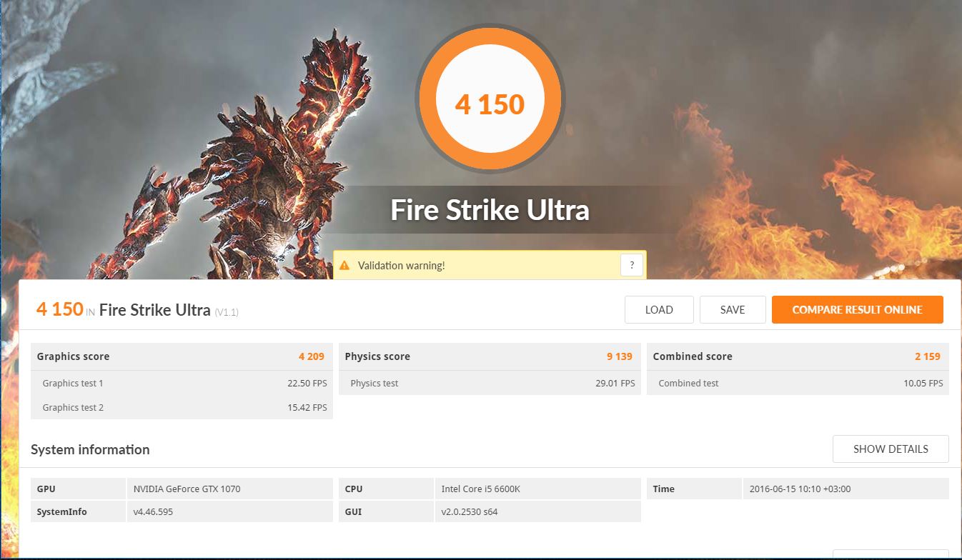The height and width of the screenshot is (560, 962).
Task: Select the Combined score header
Action: (798, 356)
